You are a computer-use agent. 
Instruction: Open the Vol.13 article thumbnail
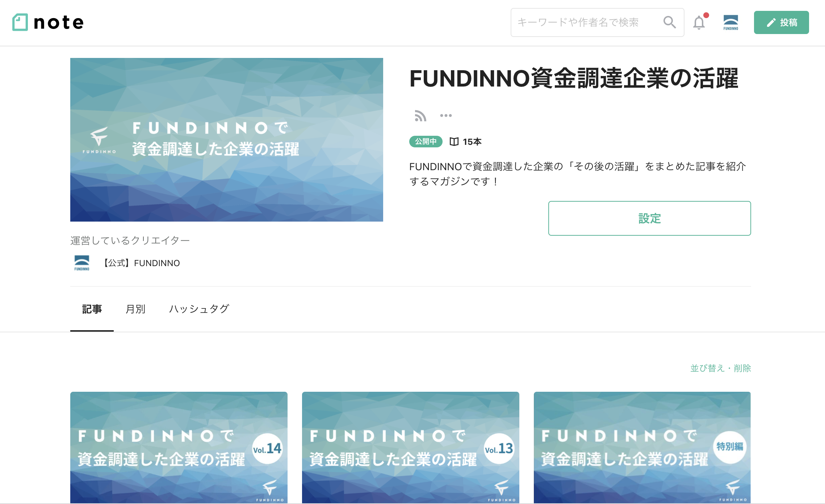411,448
